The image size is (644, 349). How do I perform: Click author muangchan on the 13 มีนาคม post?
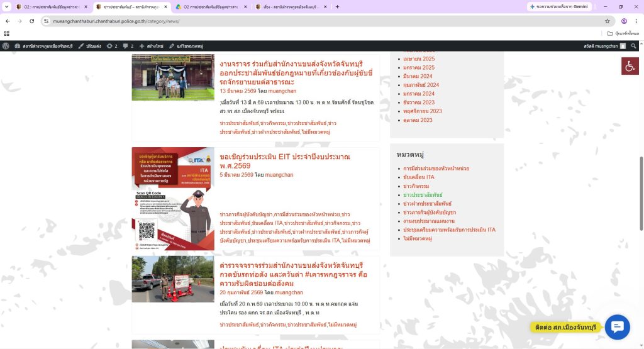(x=282, y=91)
